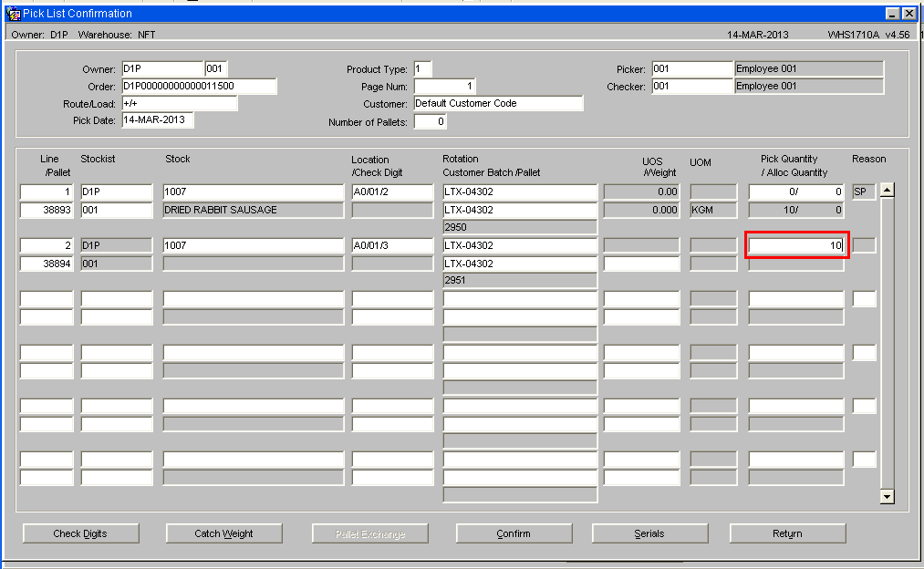Viewport: 924px width, 569px height.
Task: Click the Customer field
Action: (499, 103)
